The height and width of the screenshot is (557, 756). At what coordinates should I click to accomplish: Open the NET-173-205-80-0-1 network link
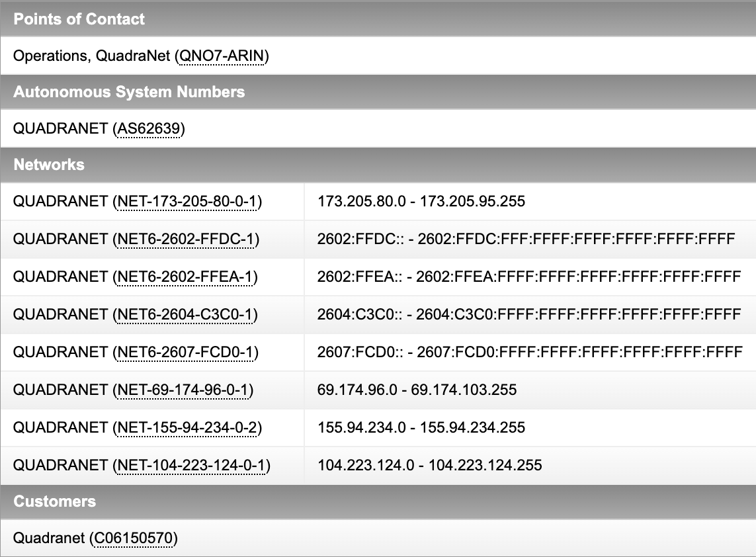point(187,201)
